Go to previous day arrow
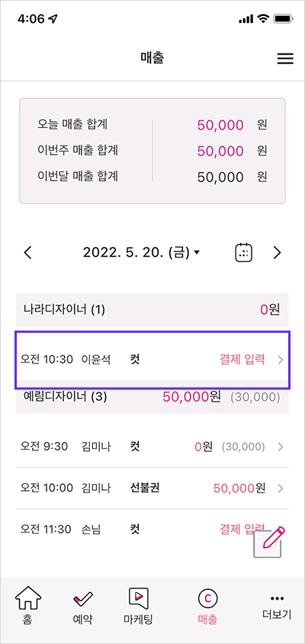Screen dimensions: 305x644 tap(28, 252)
